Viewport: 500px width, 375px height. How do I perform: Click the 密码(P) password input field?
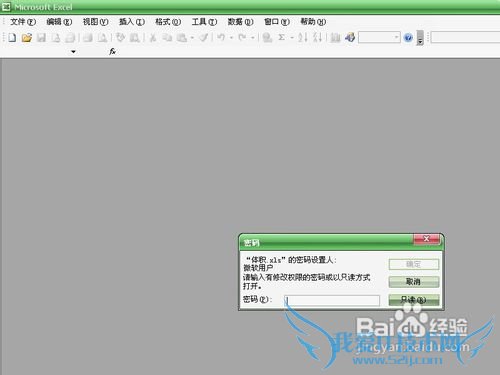332,300
